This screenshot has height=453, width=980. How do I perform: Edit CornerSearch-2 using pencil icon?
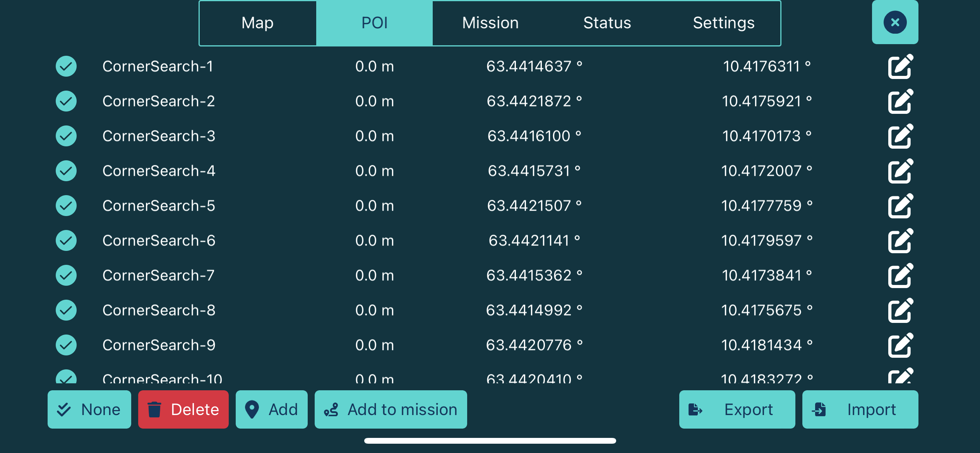pyautogui.click(x=900, y=101)
